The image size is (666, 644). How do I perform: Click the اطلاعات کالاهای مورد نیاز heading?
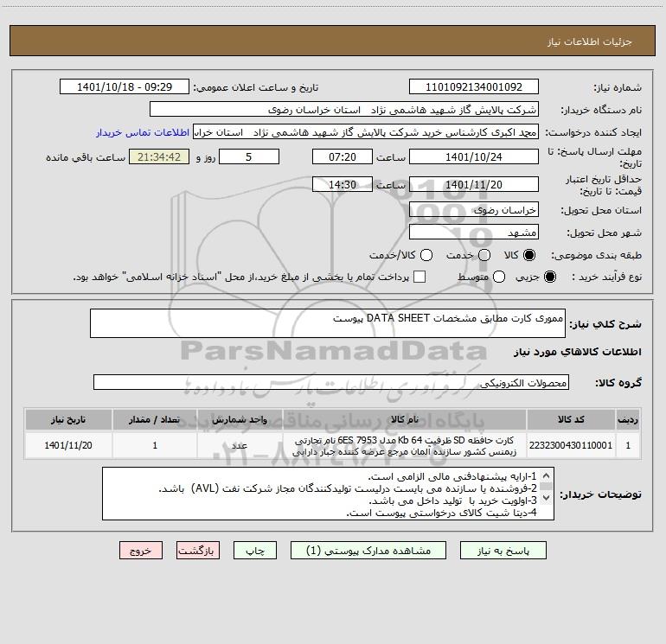(578, 352)
